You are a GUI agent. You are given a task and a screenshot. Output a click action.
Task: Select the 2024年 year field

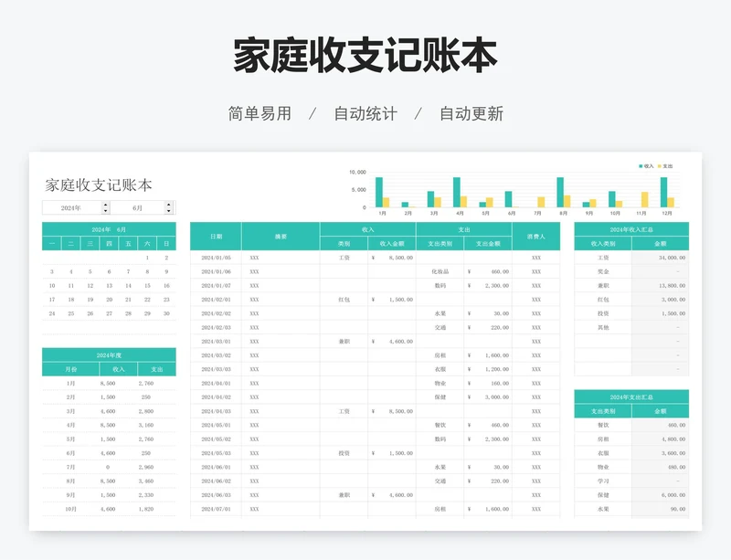[x=72, y=208]
